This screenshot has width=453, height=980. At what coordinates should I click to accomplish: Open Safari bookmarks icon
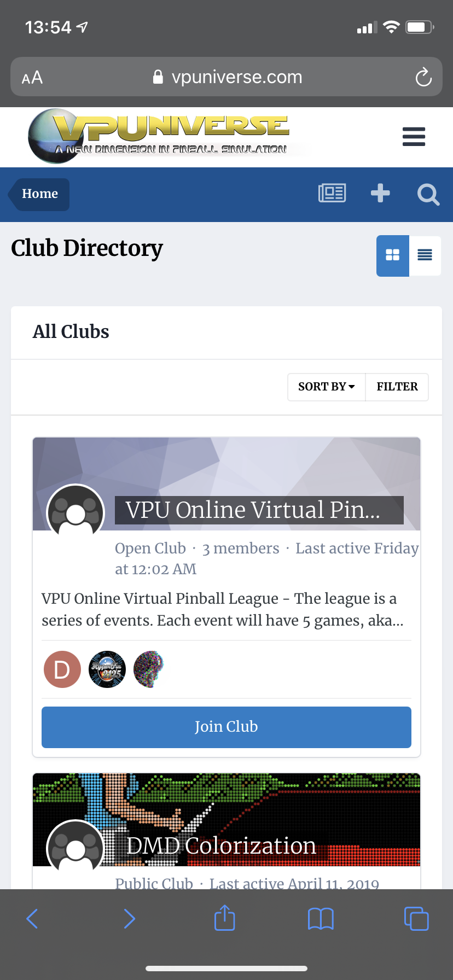tap(321, 919)
